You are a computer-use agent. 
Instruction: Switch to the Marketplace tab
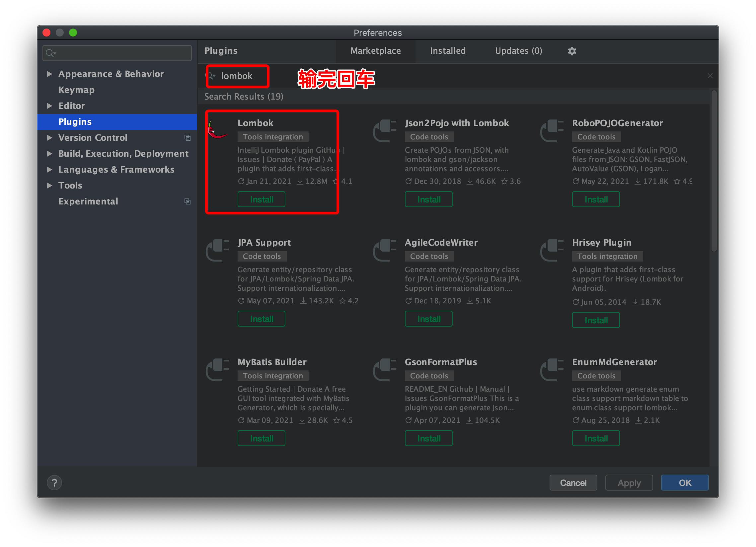click(x=375, y=51)
